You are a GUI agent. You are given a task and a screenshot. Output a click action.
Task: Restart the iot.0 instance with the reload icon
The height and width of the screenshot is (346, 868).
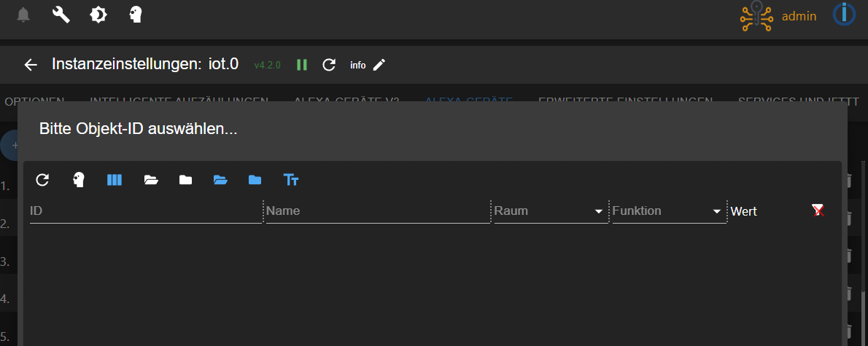pyautogui.click(x=329, y=65)
